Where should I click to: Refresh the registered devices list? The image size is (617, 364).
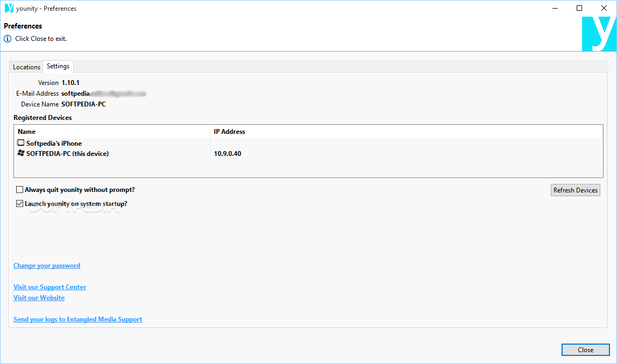576,190
